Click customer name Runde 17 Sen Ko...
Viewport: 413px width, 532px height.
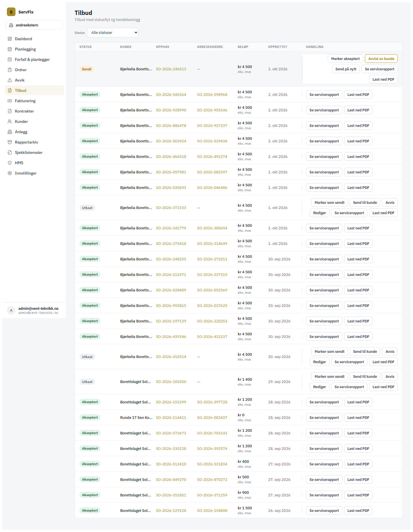tap(136, 418)
